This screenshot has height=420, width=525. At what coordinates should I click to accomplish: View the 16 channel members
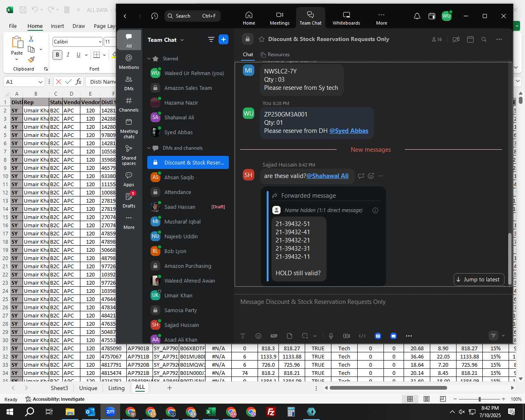pos(437,39)
